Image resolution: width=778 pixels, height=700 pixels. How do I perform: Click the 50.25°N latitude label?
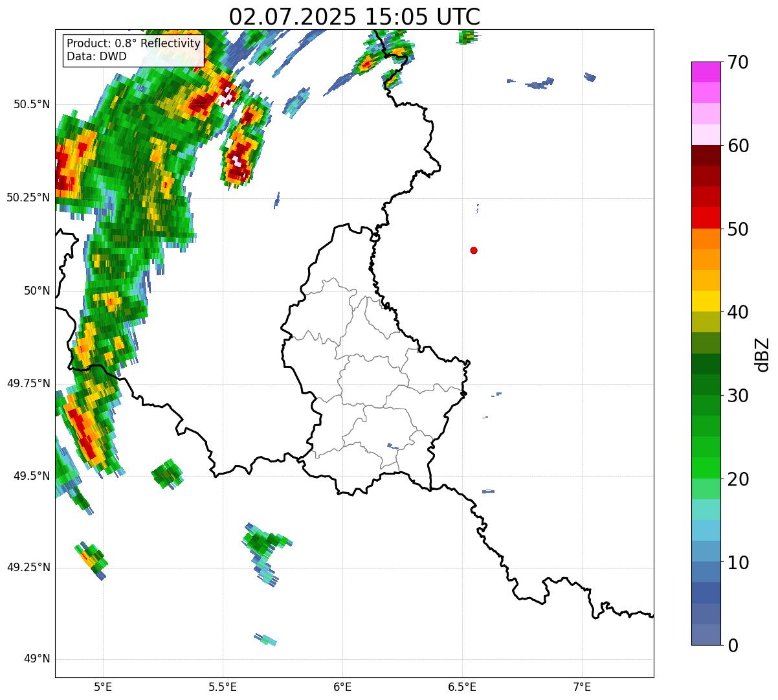(x=28, y=198)
